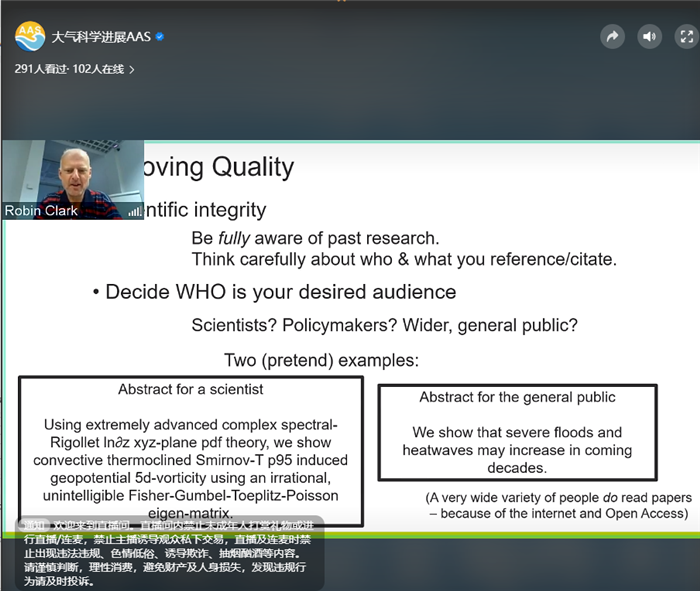Select Robin Clark's webcam thumbnail
Screen dimensions: 700x591
[x=72, y=175]
